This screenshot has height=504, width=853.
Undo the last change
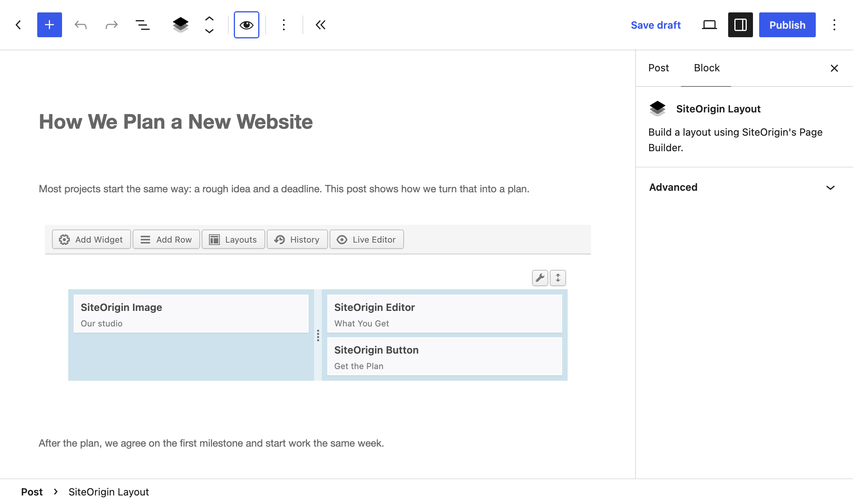81,25
